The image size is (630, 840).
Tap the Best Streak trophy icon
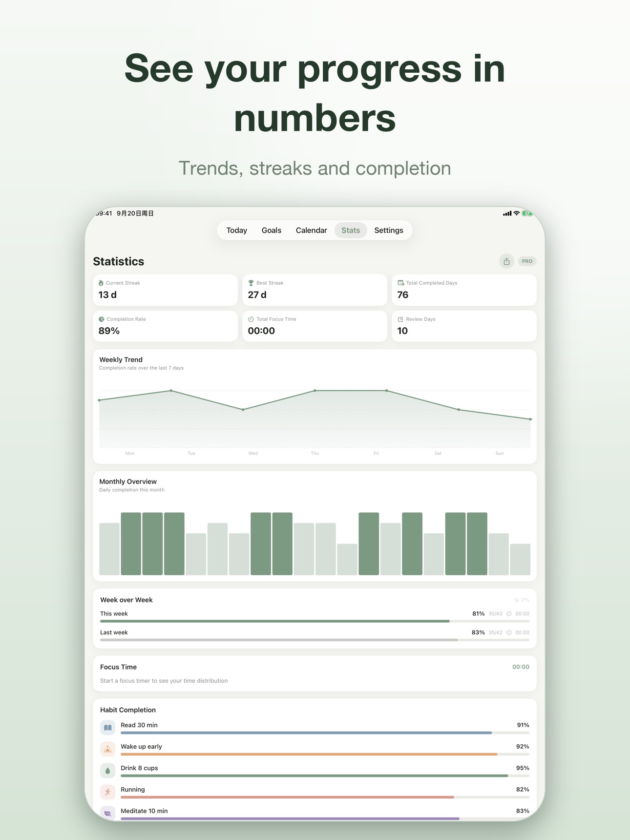point(251,283)
